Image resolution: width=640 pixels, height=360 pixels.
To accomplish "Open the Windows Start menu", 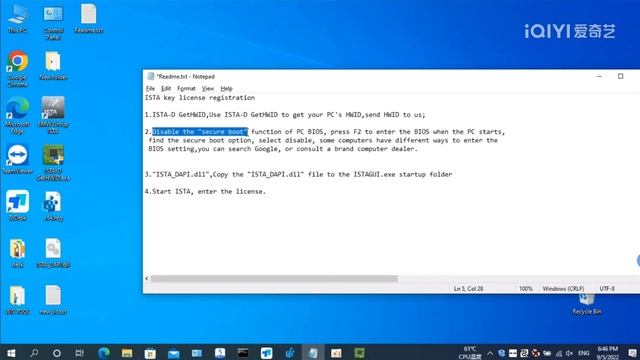I will click(11, 353).
